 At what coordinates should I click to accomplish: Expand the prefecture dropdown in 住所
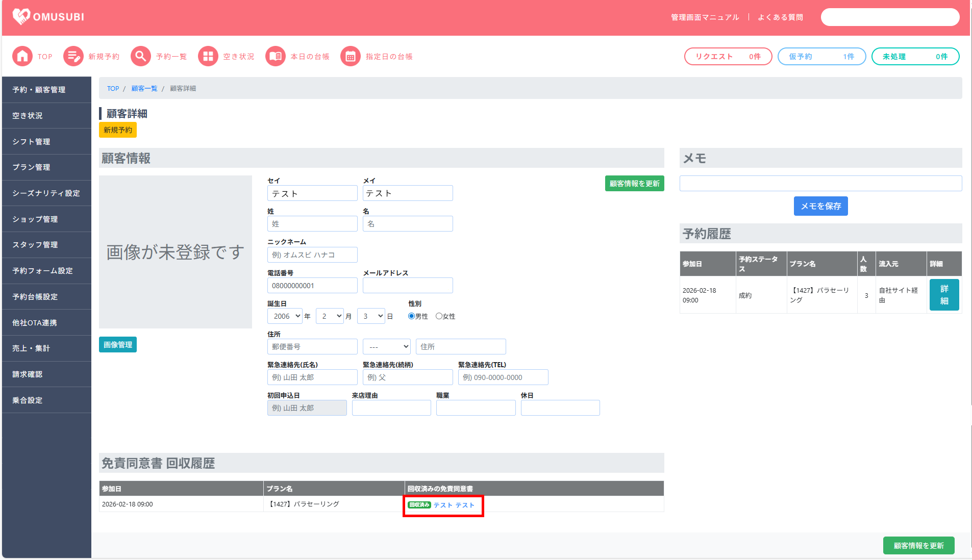pos(386,347)
